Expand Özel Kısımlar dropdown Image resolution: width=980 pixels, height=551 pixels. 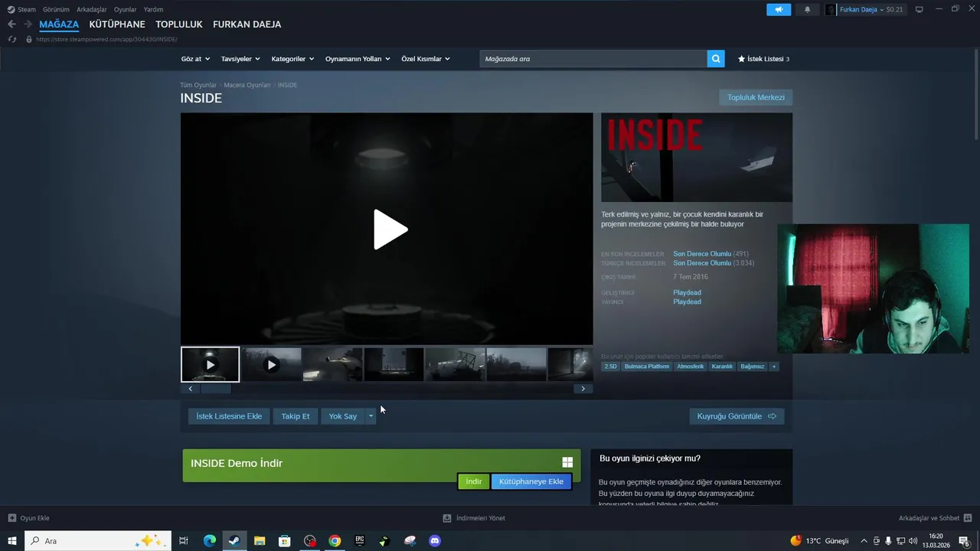pyautogui.click(x=426, y=59)
